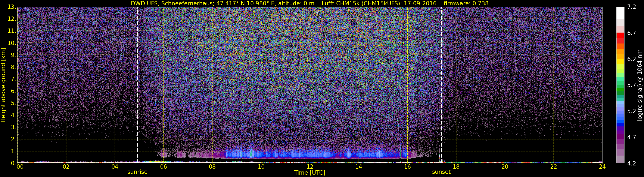644x177 pixels.
Task: Click the height axis tick label '2.'
Action: click(x=13, y=139)
